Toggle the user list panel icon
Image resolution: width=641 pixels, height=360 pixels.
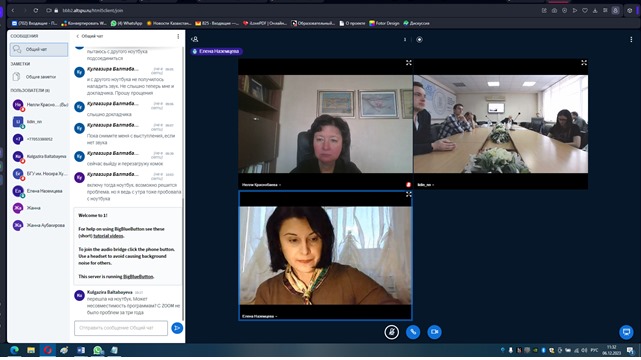click(195, 39)
